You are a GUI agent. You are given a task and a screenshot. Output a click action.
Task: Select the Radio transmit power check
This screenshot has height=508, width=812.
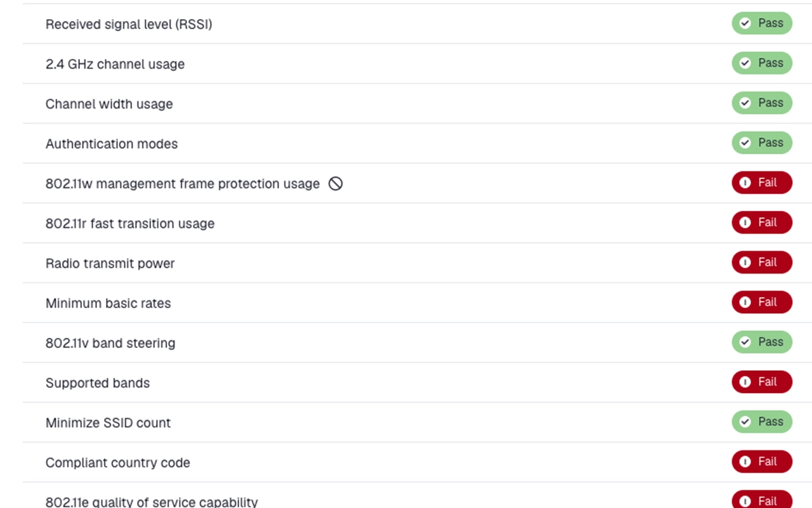click(417, 263)
